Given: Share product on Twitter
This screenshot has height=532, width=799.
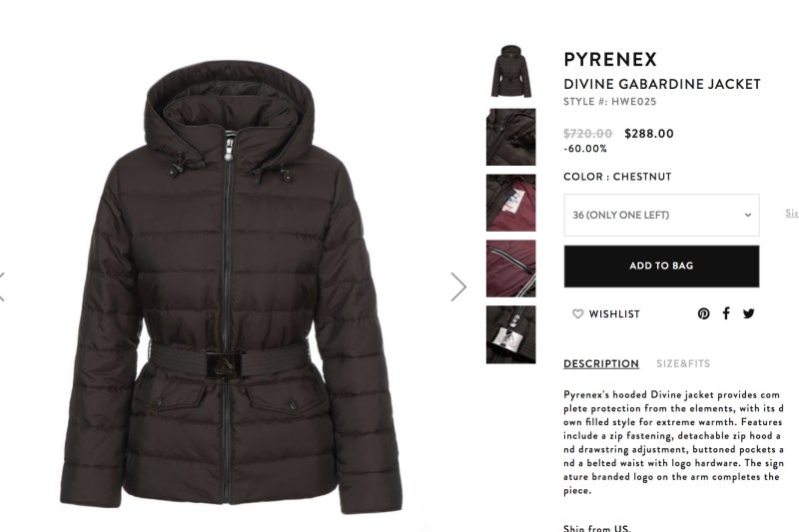Looking at the screenshot, I should tap(748, 313).
